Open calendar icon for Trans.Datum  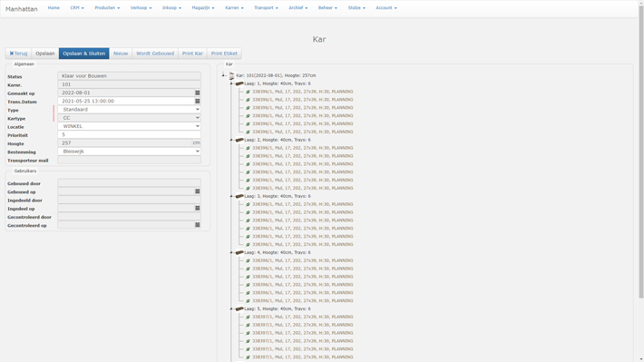click(x=197, y=101)
